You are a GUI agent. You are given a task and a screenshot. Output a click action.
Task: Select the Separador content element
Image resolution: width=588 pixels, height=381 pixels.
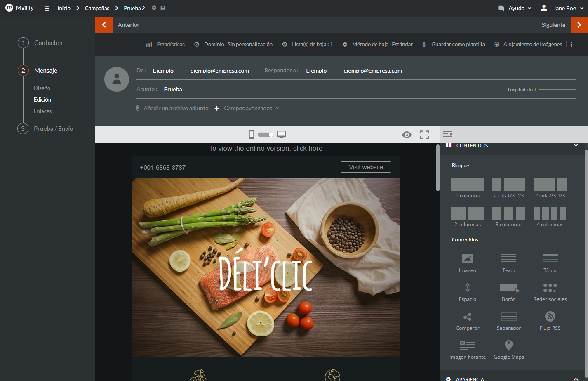[x=509, y=321]
